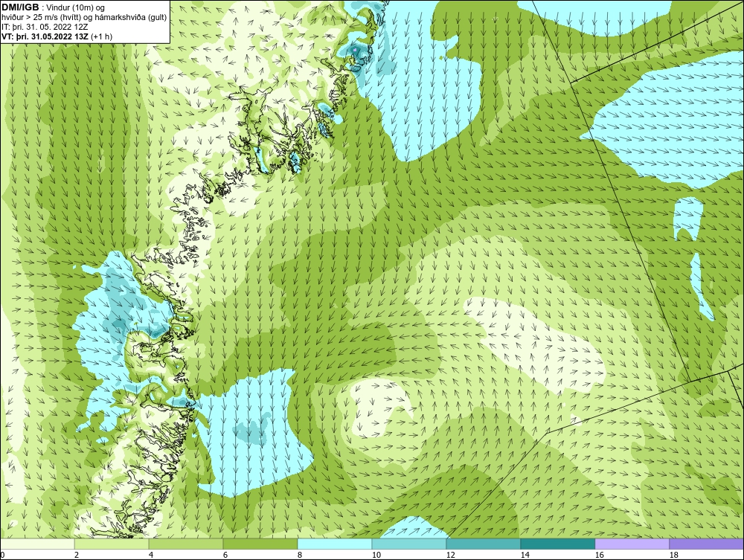The width and height of the screenshot is (744, 560).
Task: Click the legend scale label '6'
Action: [225, 555]
